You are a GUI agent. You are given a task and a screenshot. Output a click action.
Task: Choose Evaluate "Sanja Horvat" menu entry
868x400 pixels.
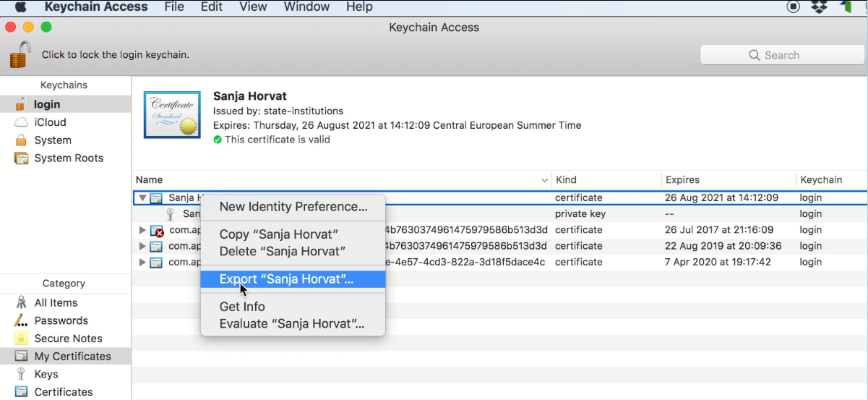tap(293, 323)
